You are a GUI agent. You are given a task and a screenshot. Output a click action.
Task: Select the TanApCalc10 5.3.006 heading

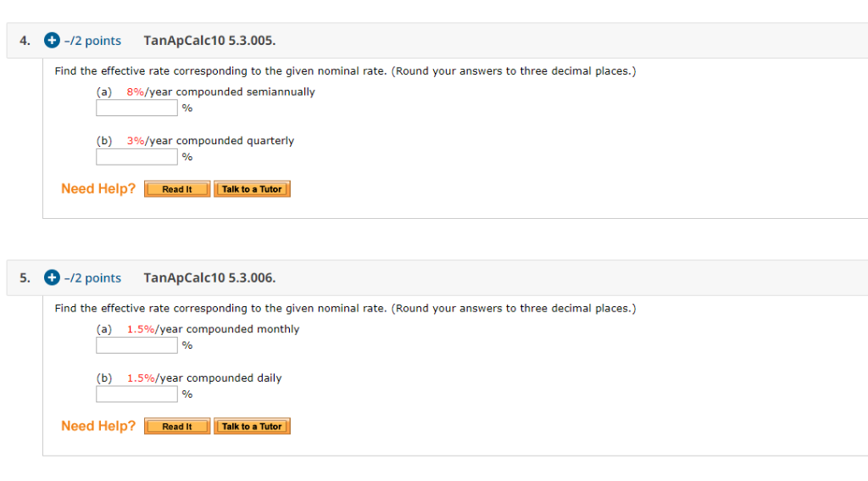tap(209, 277)
